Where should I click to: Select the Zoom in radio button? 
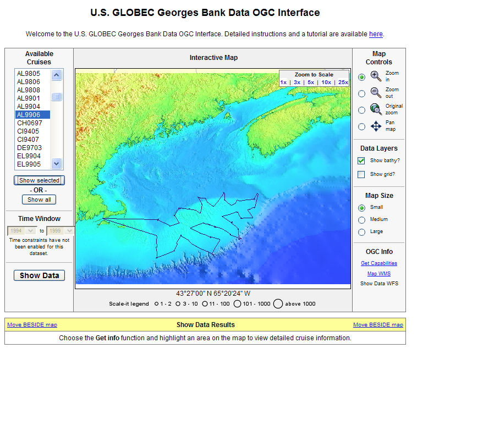tap(361, 77)
